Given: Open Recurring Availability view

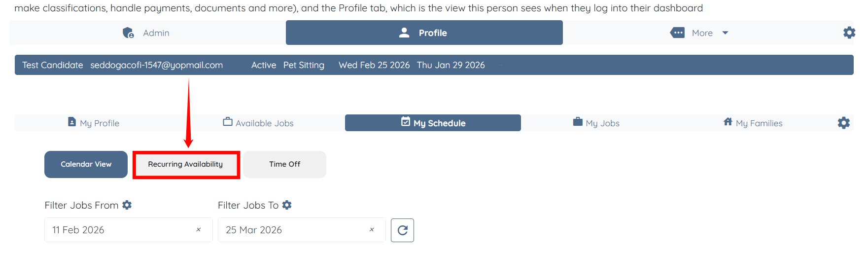Looking at the screenshot, I should click(185, 164).
